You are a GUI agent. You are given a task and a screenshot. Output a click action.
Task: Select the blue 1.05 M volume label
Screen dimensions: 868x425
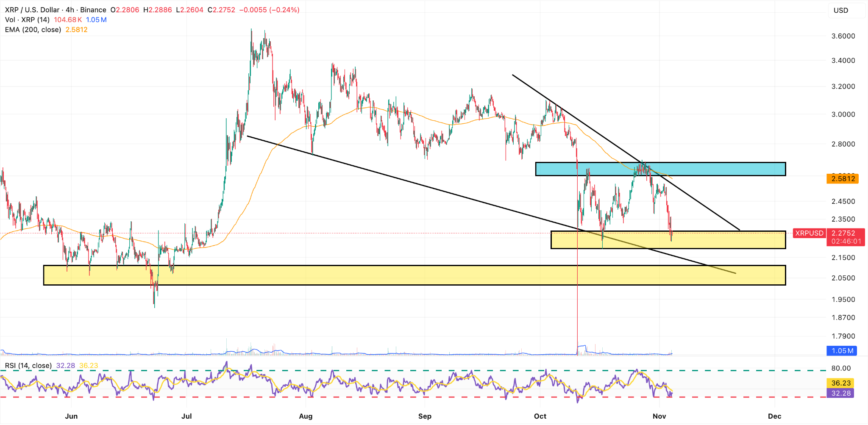[x=842, y=351]
